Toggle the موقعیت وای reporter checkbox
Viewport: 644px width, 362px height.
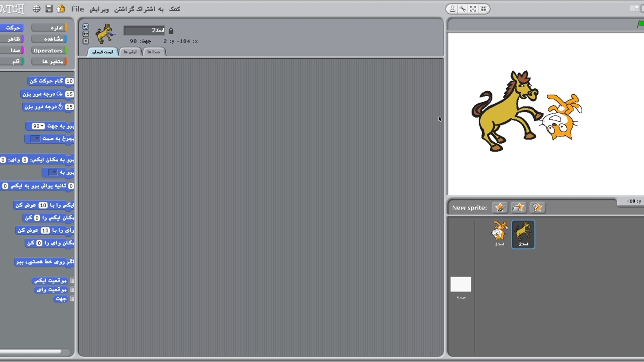coord(72,290)
